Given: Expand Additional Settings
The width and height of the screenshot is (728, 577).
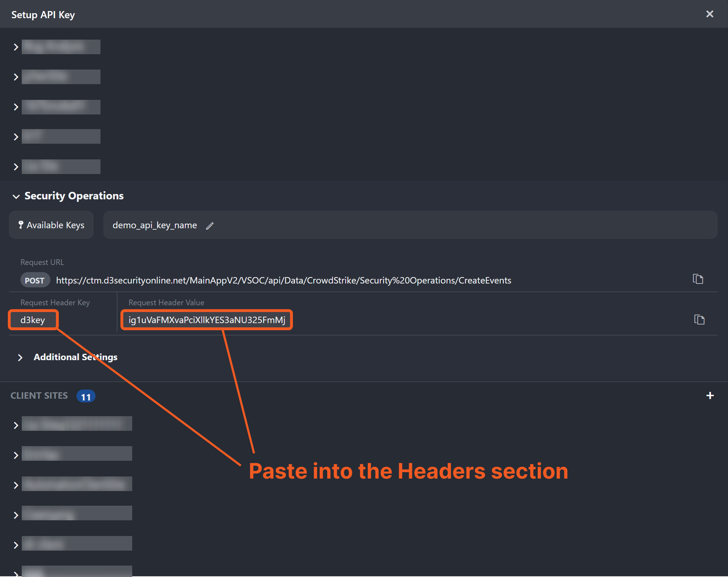Looking at the screenshot, I should [x=20, y=358].
